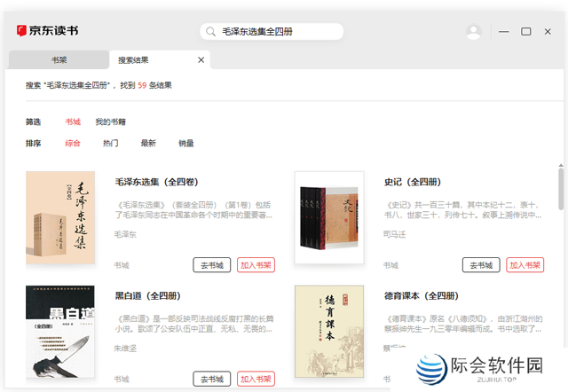The width and height of the screenshot is (568, 392).
Task: Click the scrollbar up arrow
Action: click(x=561, y=165)
